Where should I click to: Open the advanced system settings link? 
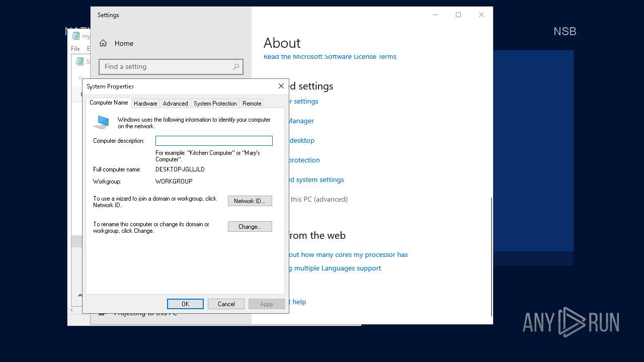click(x=316, y=179)
